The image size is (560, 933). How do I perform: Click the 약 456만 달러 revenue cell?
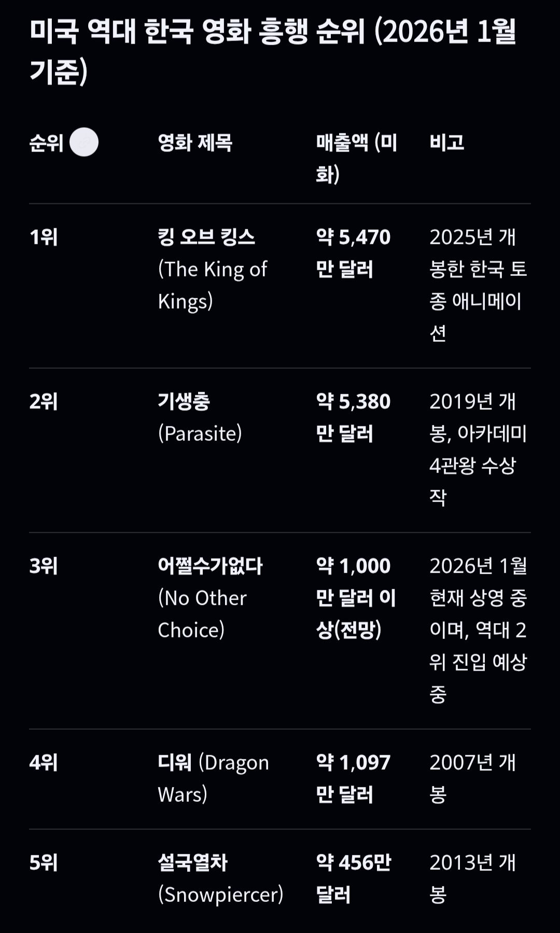[353, 879]
